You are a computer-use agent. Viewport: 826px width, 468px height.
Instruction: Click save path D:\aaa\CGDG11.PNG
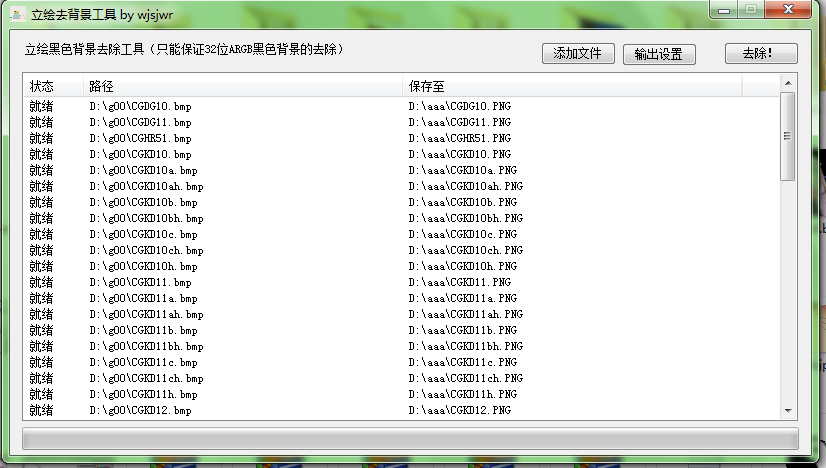459,122
